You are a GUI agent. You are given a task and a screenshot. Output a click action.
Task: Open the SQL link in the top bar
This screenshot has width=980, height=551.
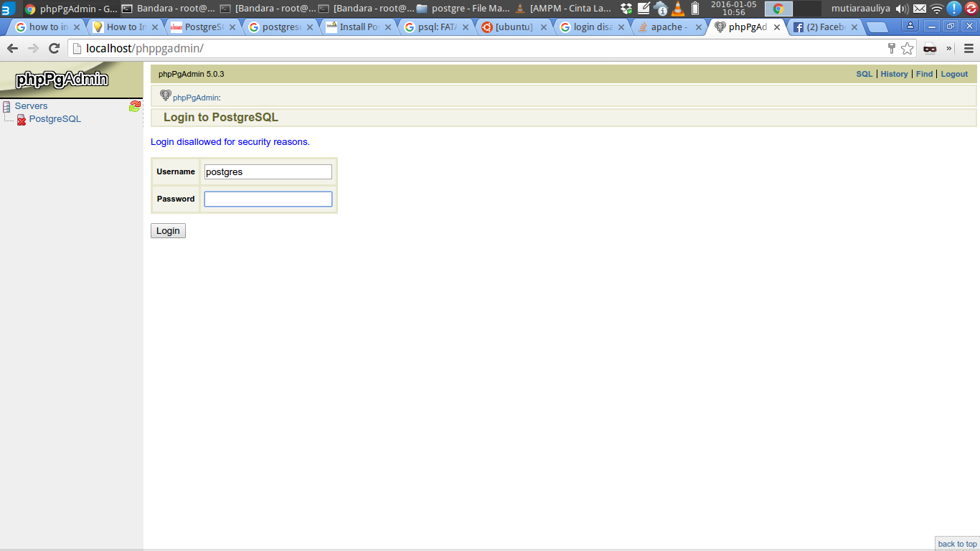(x=864, y=74)
